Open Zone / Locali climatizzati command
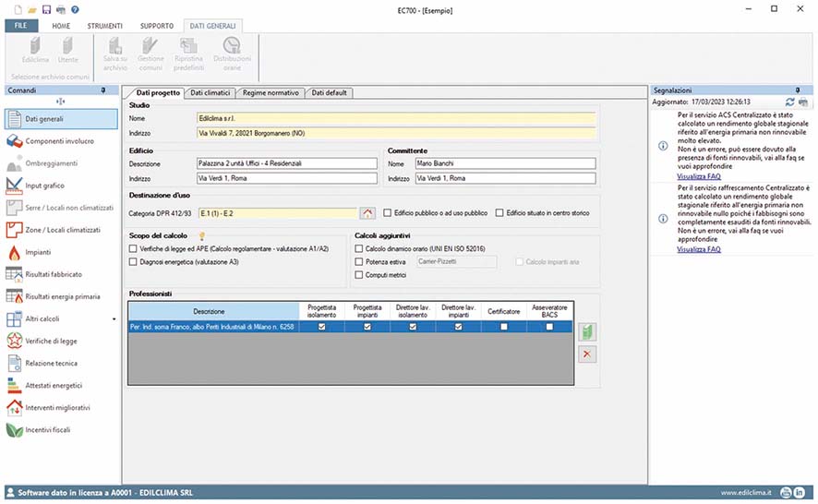Viewport: 818px width, 504px height. point(62,230)
